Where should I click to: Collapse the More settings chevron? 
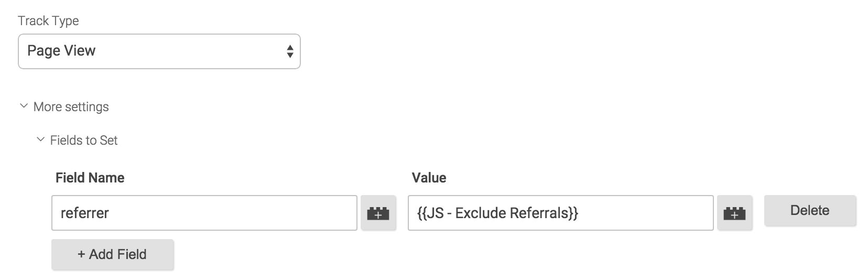tap(24, 106)
